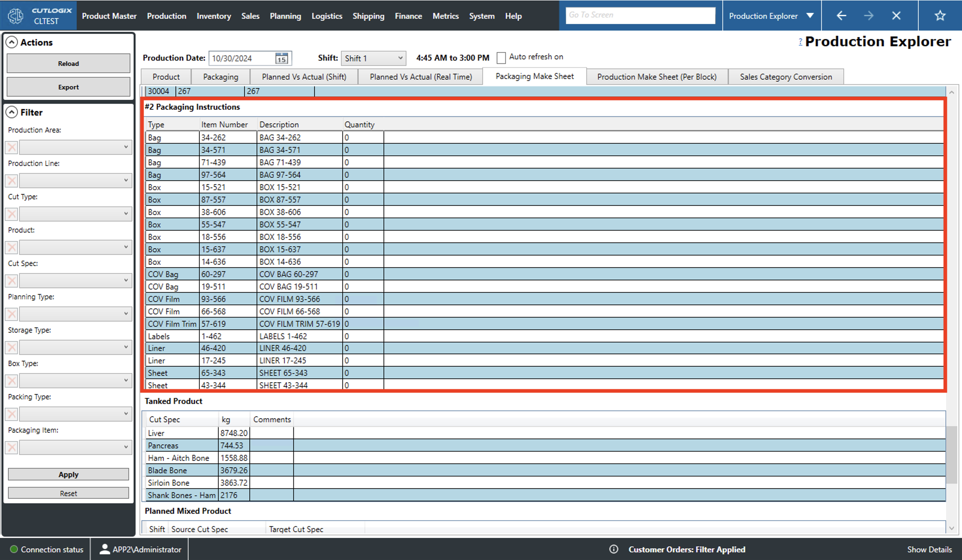Collapse the Actions panel
The image size is (962, 560).
(12, 43)
